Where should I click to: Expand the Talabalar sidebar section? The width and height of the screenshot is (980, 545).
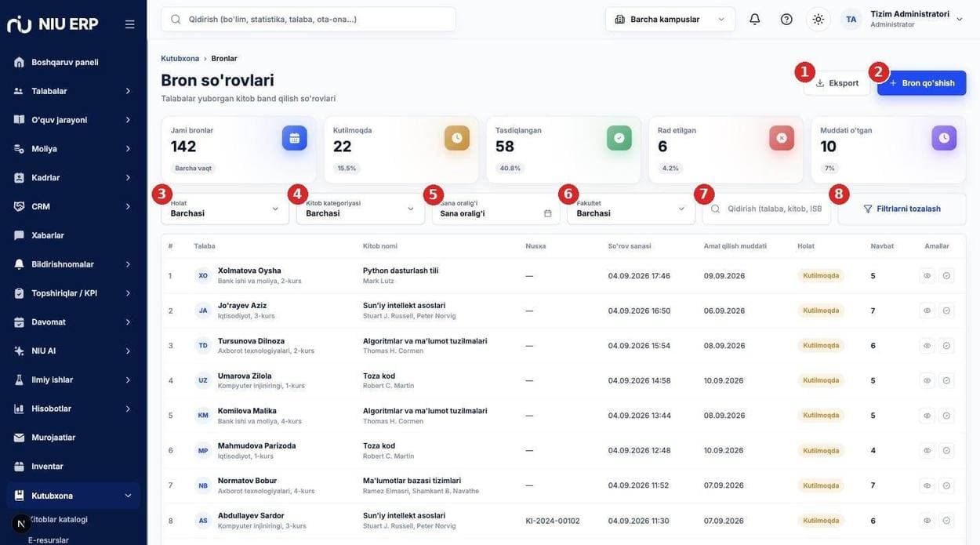pos(74,91)
